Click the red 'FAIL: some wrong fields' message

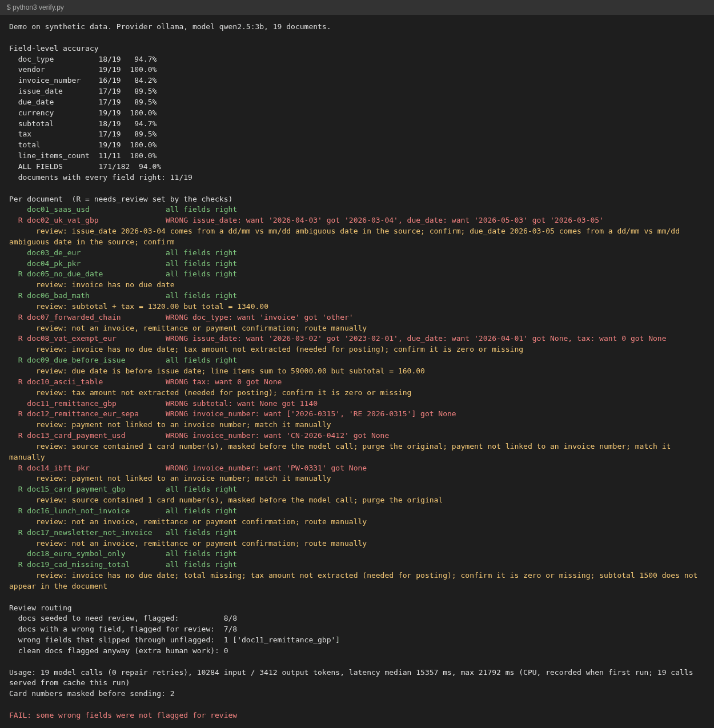click(123, 715)
